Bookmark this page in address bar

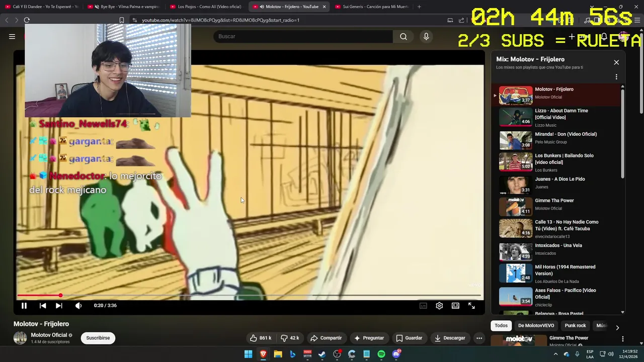[122, 20]
